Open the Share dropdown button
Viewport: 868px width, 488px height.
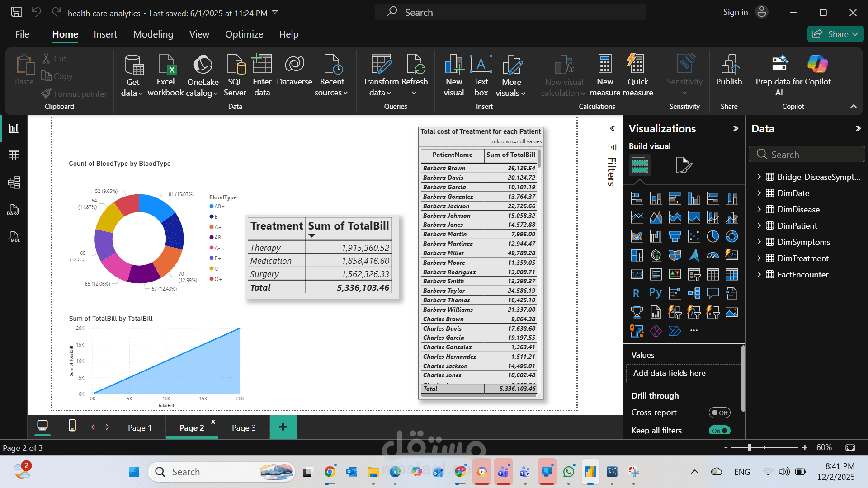point(835,34)
